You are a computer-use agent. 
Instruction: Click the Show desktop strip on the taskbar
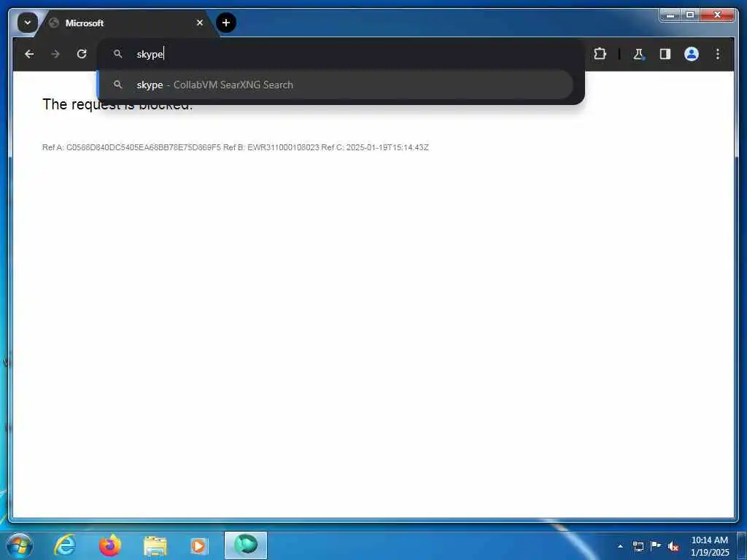coord(742,546)
